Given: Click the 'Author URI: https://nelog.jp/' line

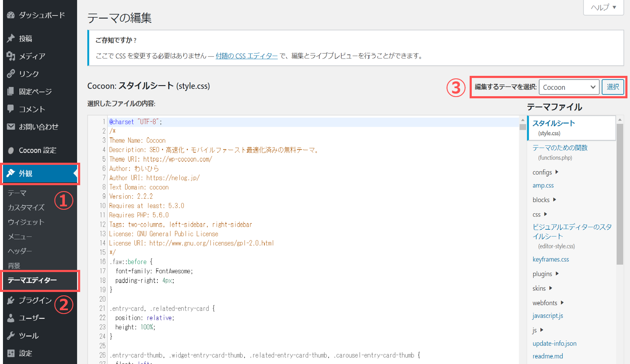Looking at the screenshot, I should pyautogui.click(x=154, y=178).
